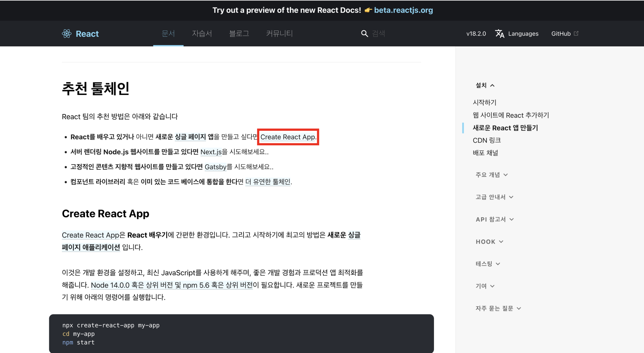Screen dimensions: 644x353
Task: Open 웹 사이트에 React 추가하기
Action: (511, 115)
